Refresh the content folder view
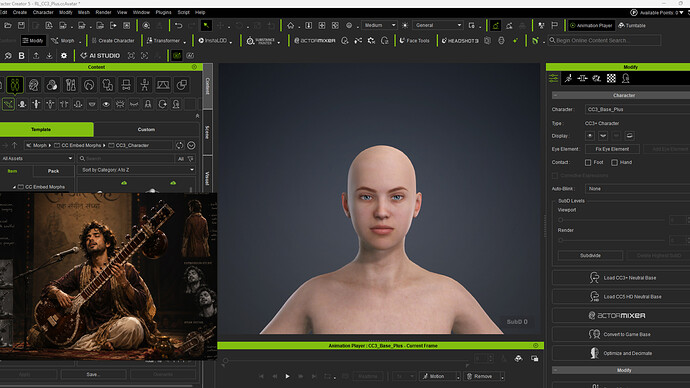This screenshot has height=388, width=690. (180, 145)
